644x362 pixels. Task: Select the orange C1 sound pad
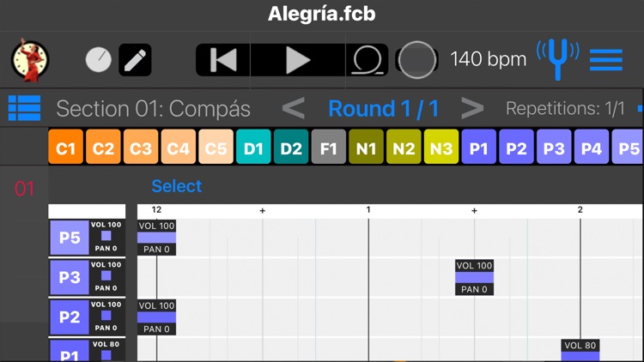tap(65, 148)
